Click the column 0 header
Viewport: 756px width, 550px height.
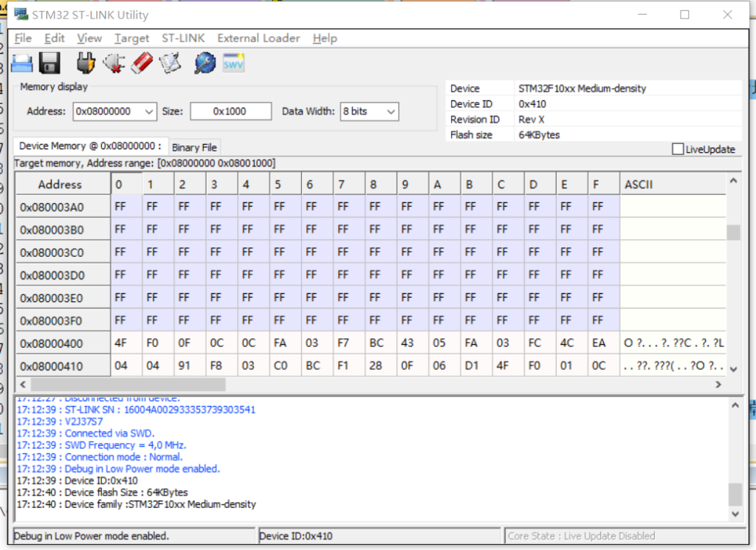pyautogui.click(x=126, y=184)
